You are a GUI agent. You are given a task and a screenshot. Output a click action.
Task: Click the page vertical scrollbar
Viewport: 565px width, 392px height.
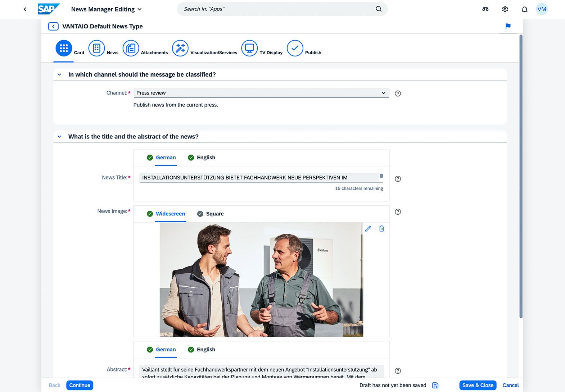[x=521, y=176]
